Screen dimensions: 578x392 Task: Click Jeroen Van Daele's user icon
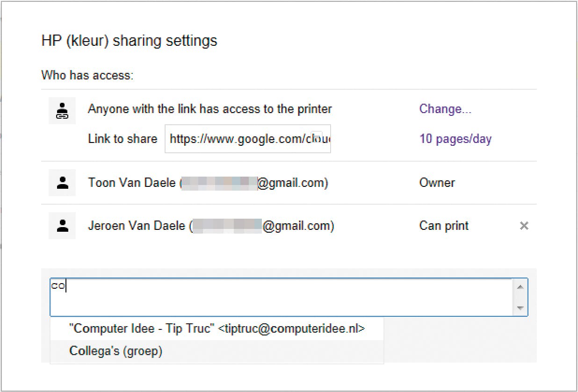(62, 226)
